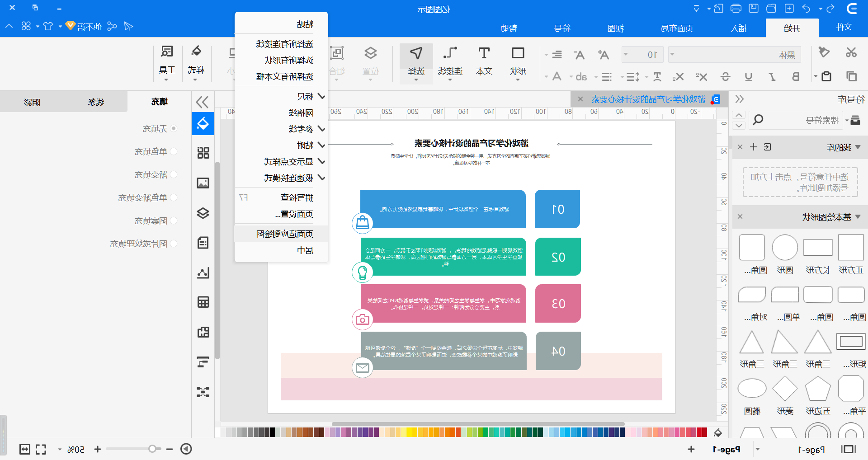The image size is (868, 460).
Task: Select 图案填充 (Pattern fill) radio option
Action: (174, 221)
